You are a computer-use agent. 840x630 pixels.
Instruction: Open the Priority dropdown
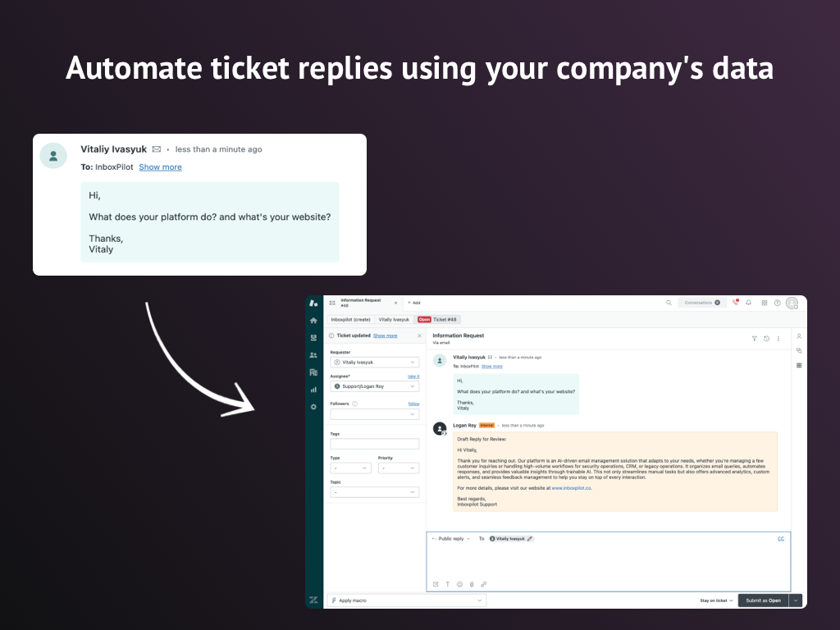(x=399, y=468)
